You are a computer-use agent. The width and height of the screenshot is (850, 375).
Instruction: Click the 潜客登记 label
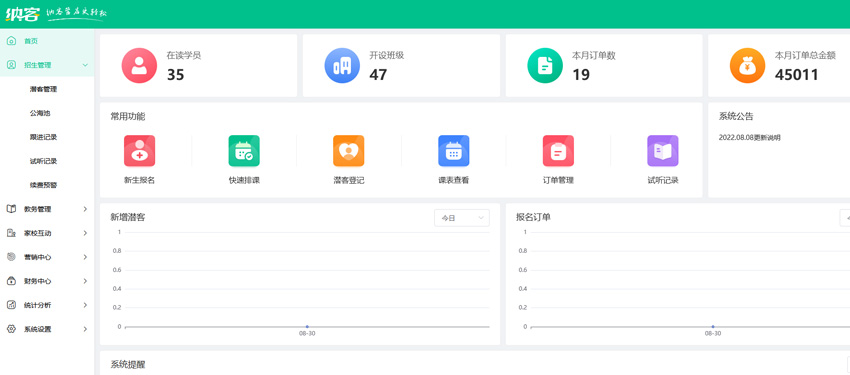tap(349, 180)
